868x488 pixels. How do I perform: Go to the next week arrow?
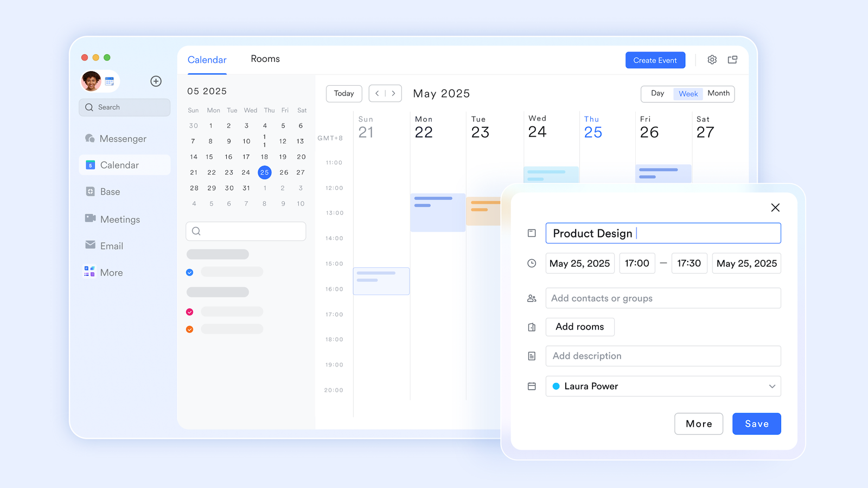393,93
